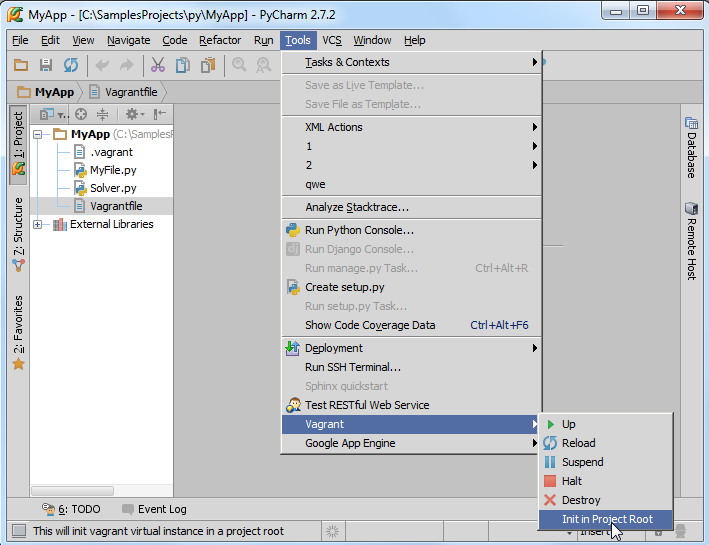Click the hide Project panel icon
This screenshot has width=709, height=545.
point(160,114)
